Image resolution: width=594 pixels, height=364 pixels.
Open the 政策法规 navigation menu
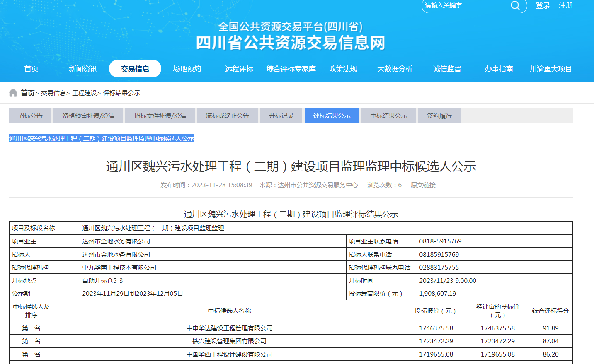[343, 69]
